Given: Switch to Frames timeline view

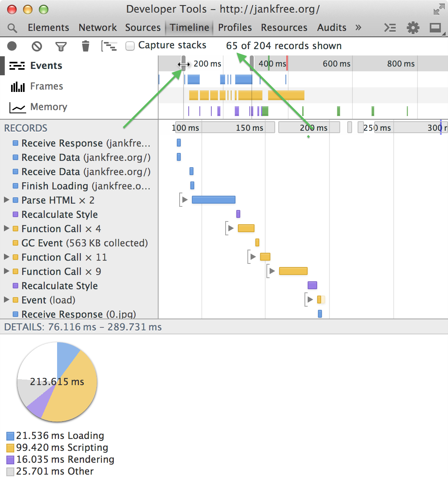Looking at the screenshot, I should pos(46,86).
